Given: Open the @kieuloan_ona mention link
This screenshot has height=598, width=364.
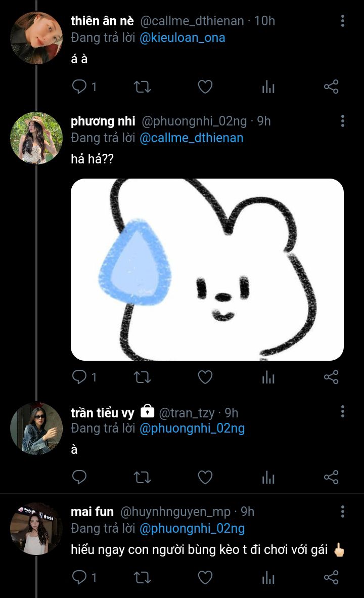Looking at the screenshot, I should [x=182, y=38].
